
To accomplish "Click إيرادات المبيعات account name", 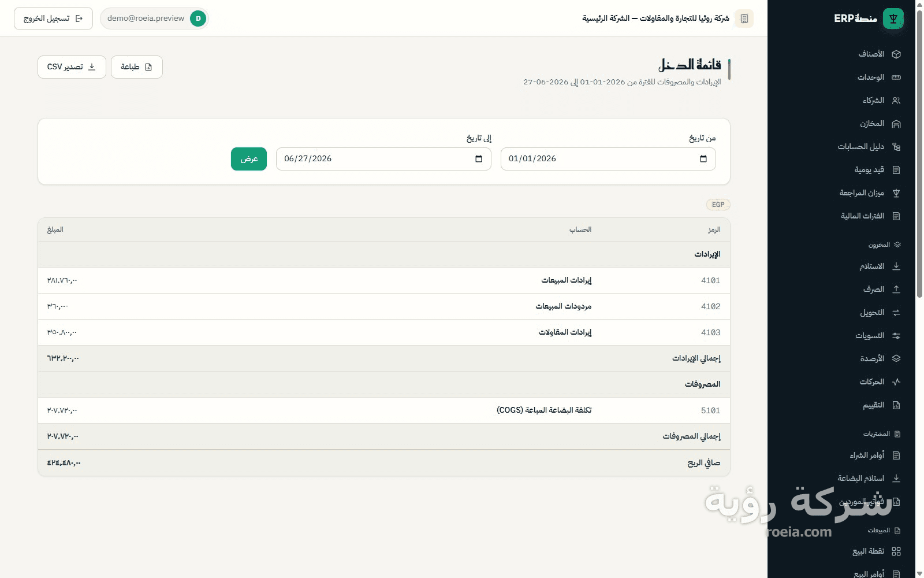I will coord(566,280).
